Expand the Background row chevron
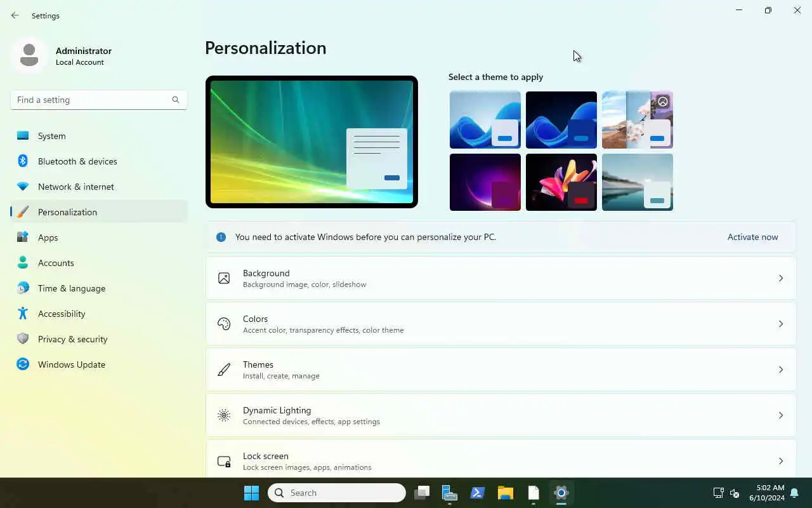The image size is (812, 508). [781, 278]
